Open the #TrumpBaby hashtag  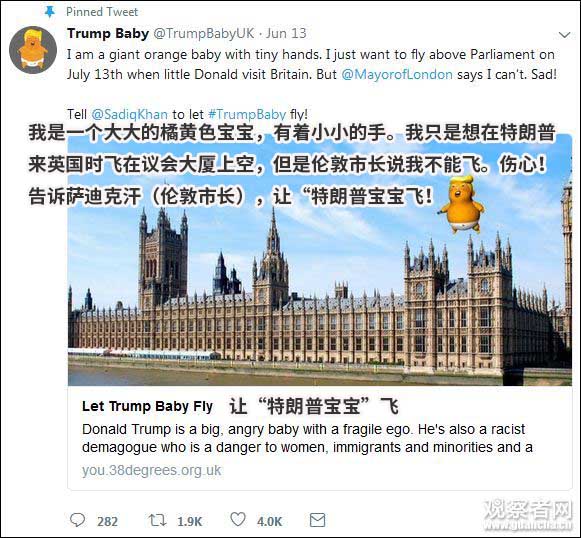(247, 114)
